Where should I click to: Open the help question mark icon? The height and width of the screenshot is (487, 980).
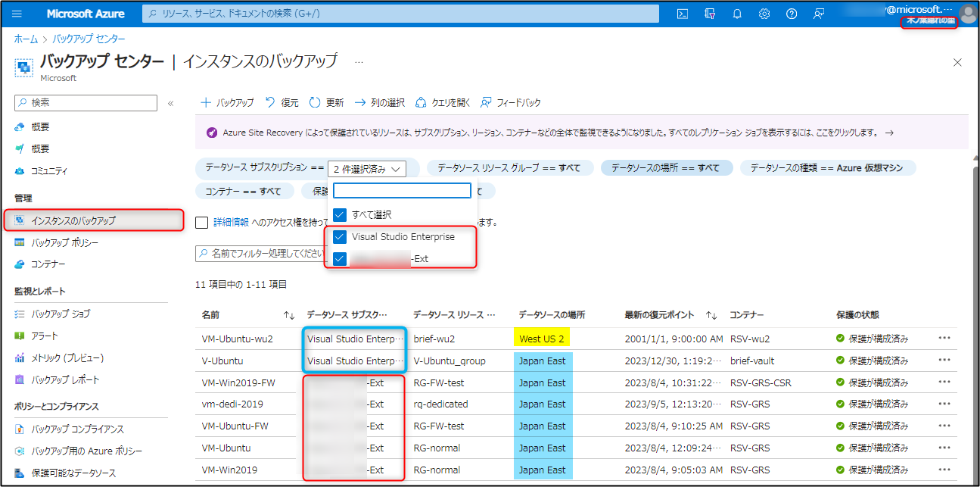coord(792,14)
